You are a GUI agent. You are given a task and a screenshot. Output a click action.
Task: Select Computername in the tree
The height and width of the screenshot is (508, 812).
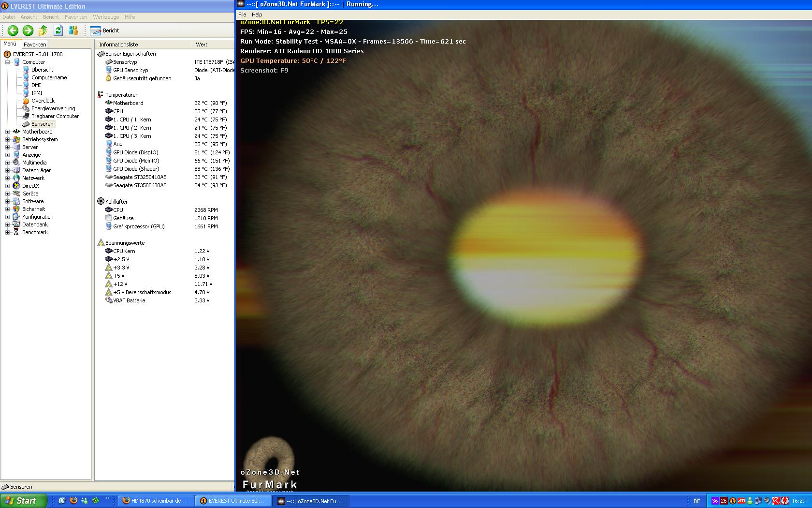click(49, 77)
